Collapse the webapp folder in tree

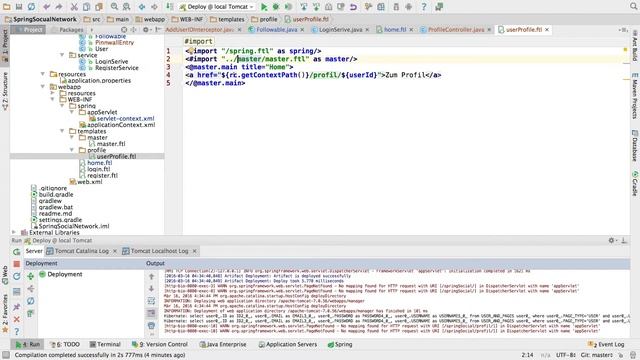pyautogui.click(x=43, y=87)
